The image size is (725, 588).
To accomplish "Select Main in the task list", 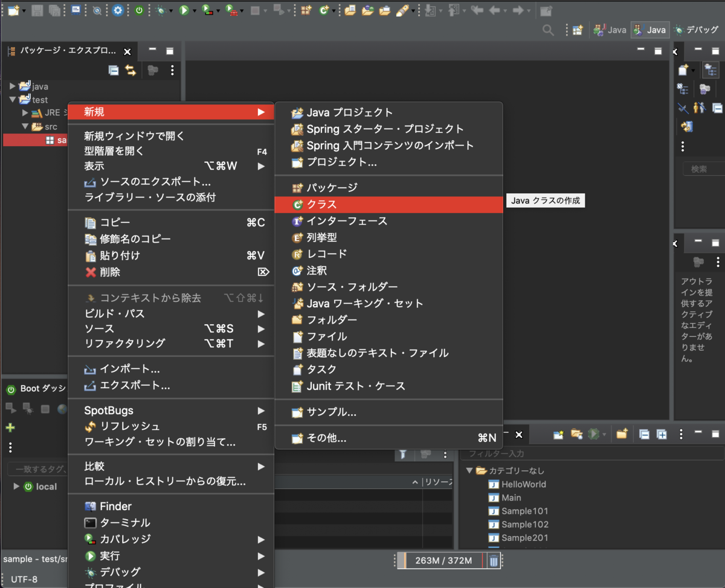I will coord(511,497).
